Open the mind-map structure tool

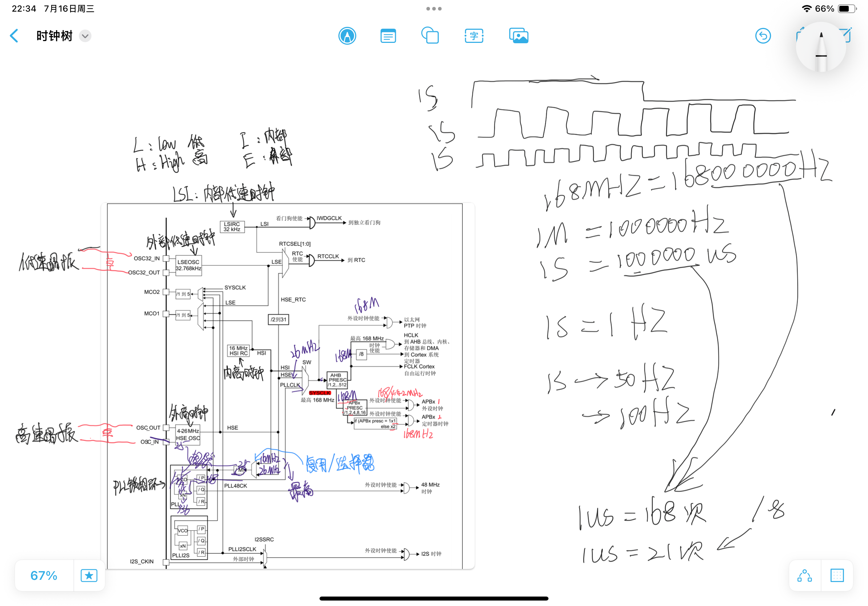click(x=804, y=575)
